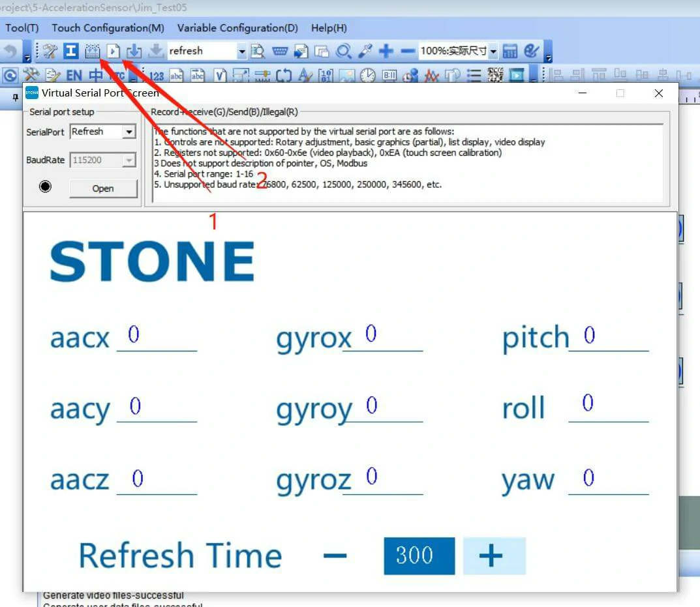Image resolution: width=700 pixels, height=607 pixels.
Task: Switch language with the 中 icon
Action: (96, 76)
